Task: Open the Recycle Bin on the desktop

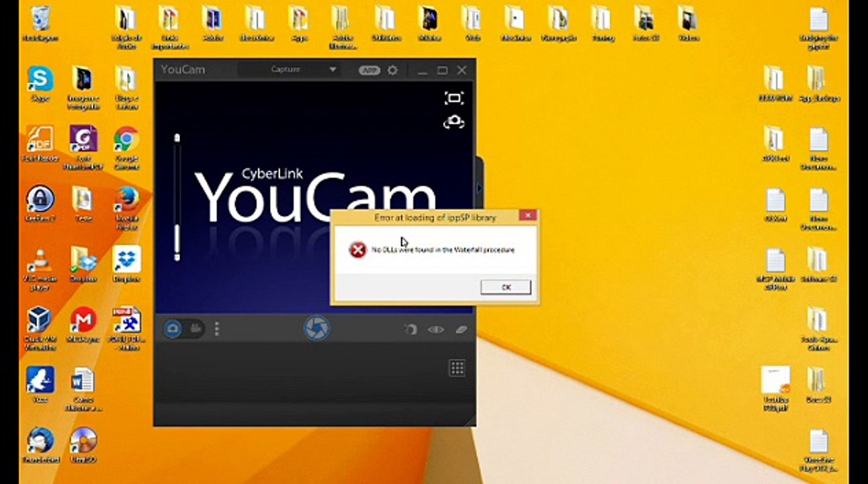Action: tap(40, 24)
